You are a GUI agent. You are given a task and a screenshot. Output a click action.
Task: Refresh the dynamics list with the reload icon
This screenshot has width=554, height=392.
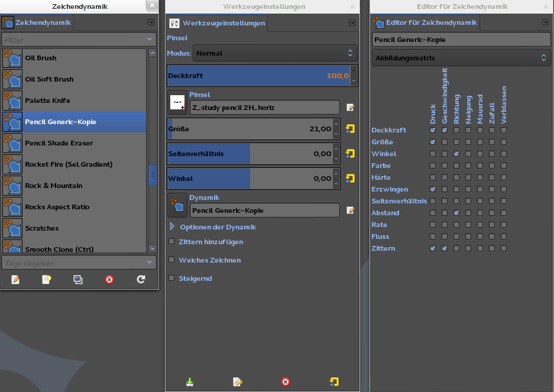pos(141,280)
